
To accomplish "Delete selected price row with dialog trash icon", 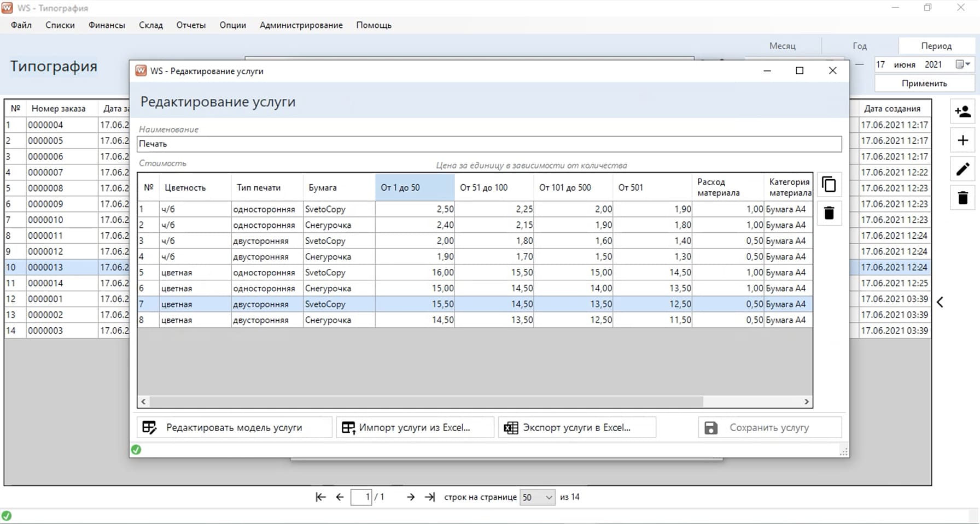I will (829, 213).
